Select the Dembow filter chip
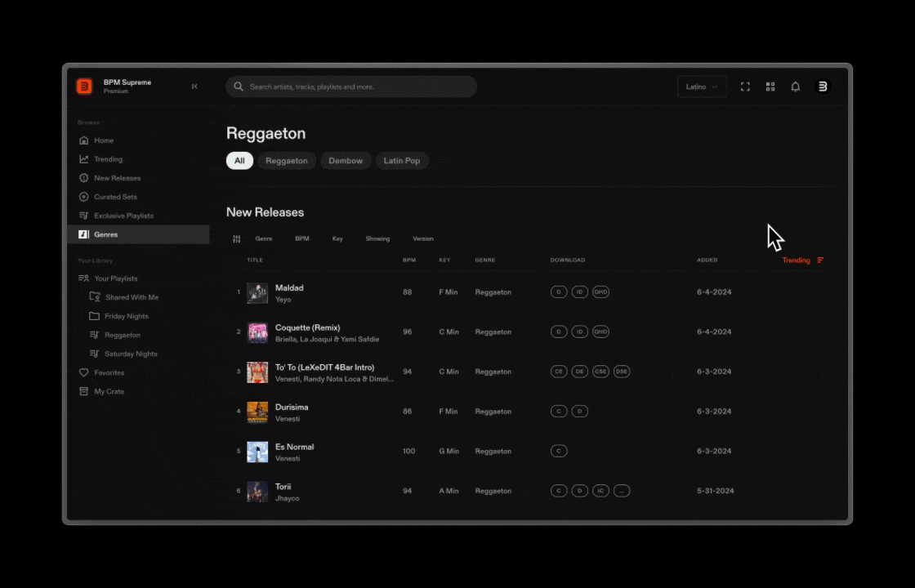 click(346, 160)
